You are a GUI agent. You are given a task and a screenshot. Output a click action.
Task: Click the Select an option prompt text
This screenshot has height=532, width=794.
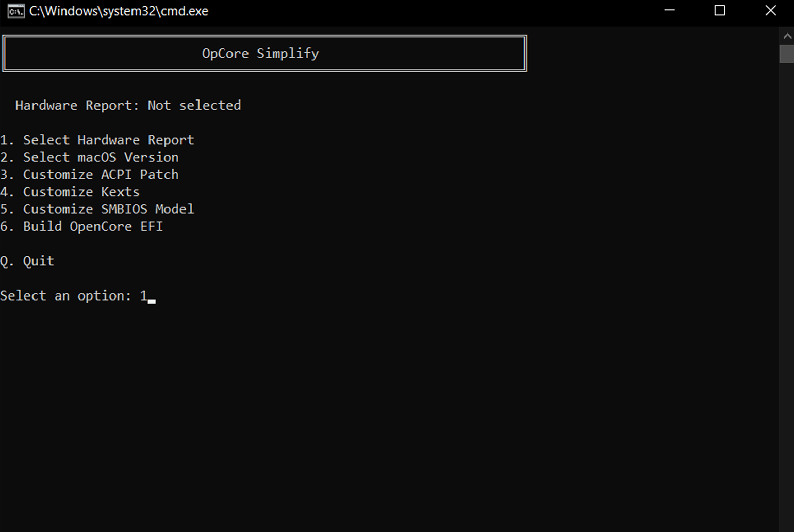point(65,295)
